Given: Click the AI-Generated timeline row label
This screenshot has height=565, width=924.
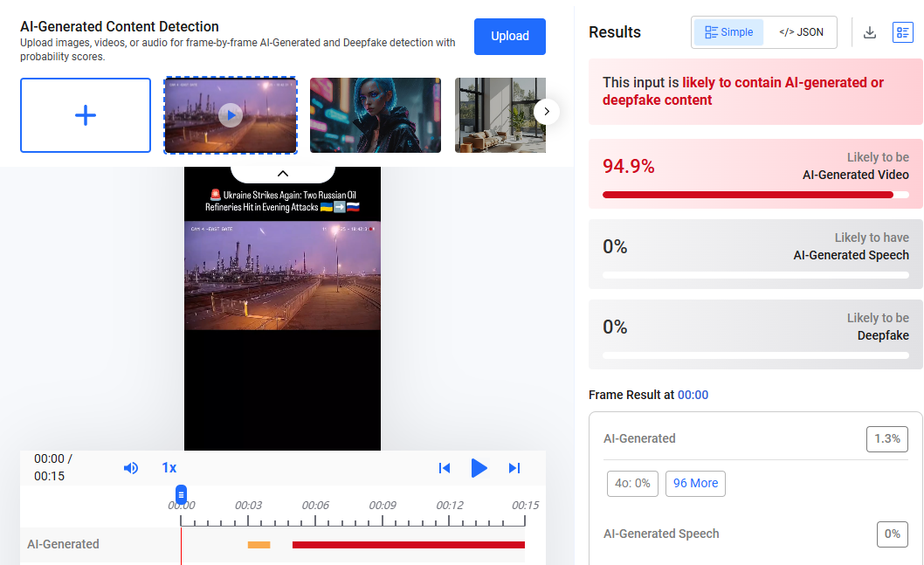Looking at the screenshot, I should click(x=63, y=544).
